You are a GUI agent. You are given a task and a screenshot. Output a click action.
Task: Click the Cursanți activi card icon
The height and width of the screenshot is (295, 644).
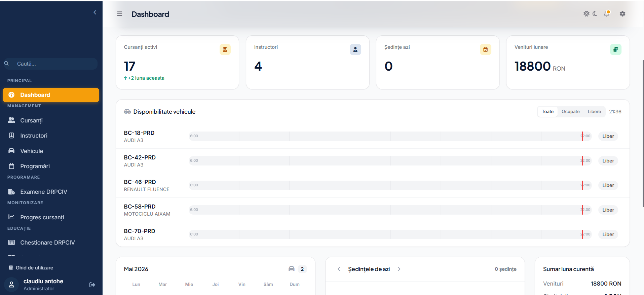(x=225, y=49)
